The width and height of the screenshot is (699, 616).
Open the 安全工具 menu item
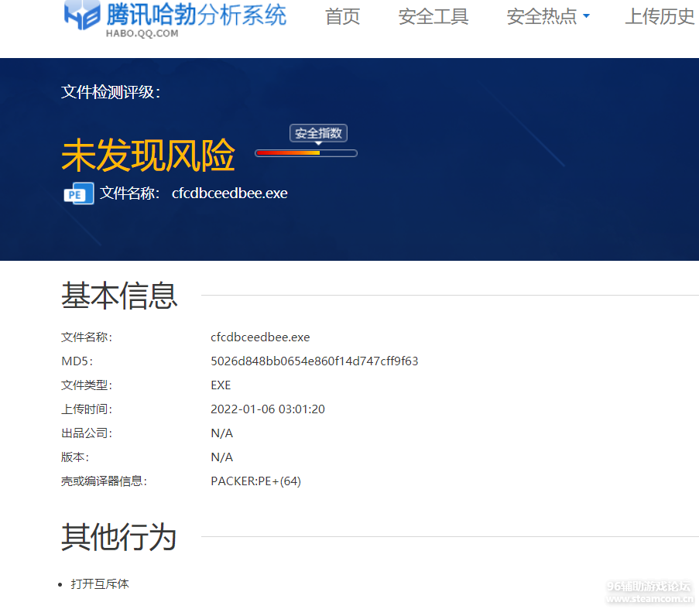point(433,17)
